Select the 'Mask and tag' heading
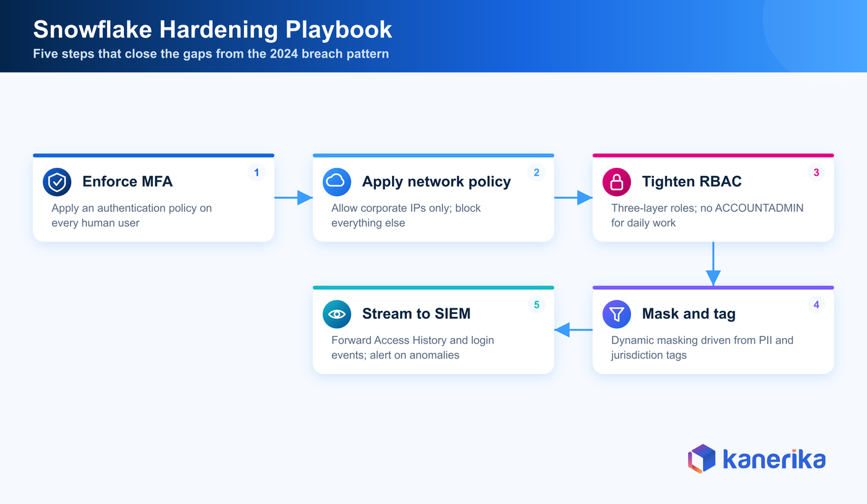 689,313
